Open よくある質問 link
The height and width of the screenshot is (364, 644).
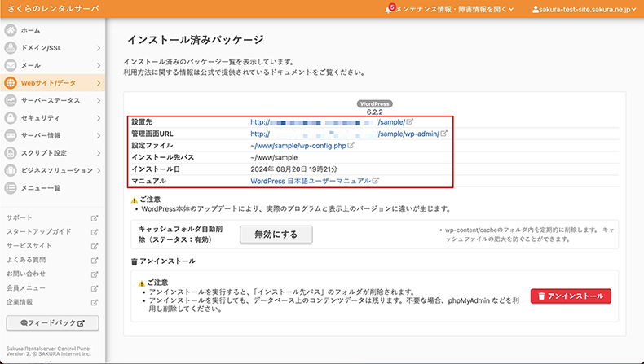tap(26, 261)
